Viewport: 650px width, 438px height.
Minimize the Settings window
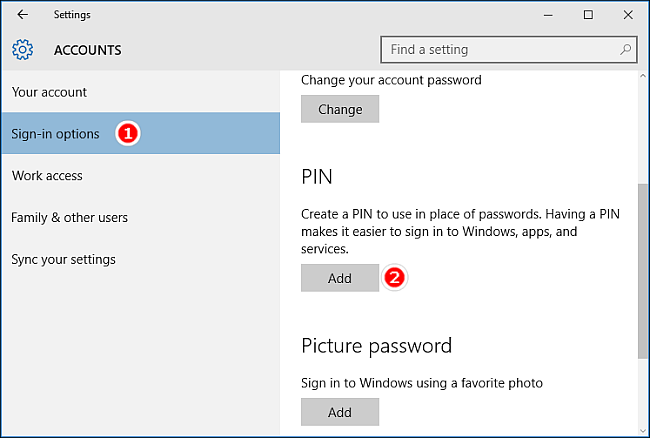[x=548, y=15]
